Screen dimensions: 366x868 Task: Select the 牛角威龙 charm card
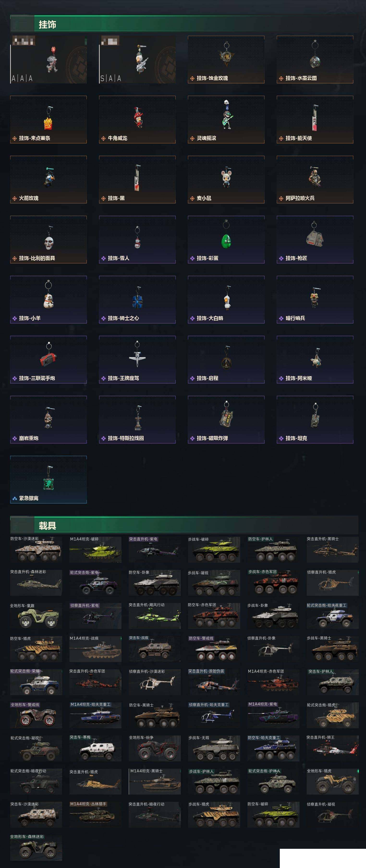tap(137, 119)
